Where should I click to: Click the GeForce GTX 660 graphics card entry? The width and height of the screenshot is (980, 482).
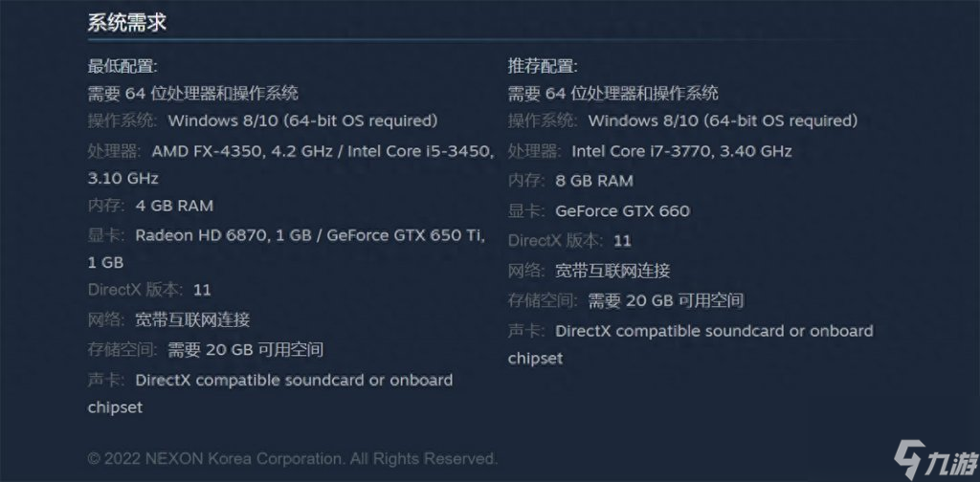tap(622, 210)
